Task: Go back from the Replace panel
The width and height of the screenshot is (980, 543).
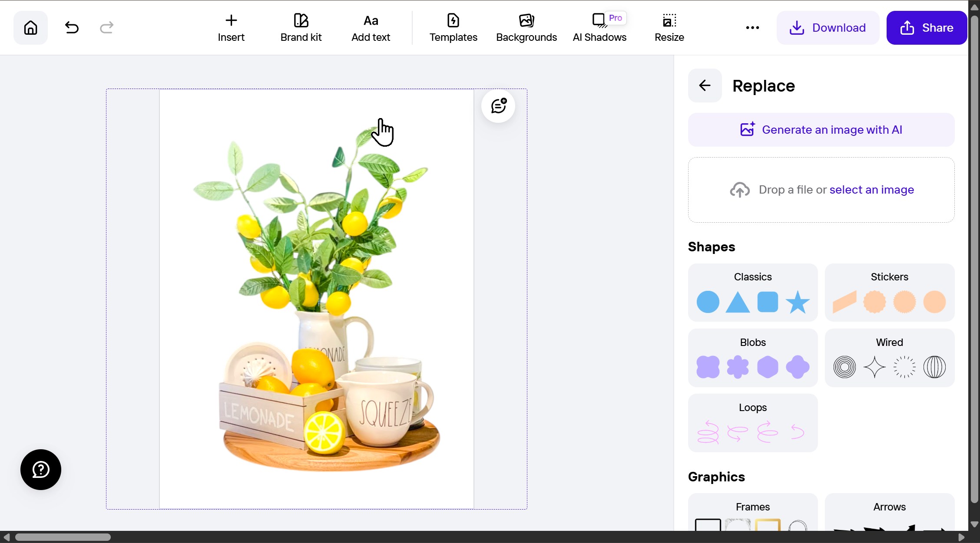Action: (x=705, y=86)
